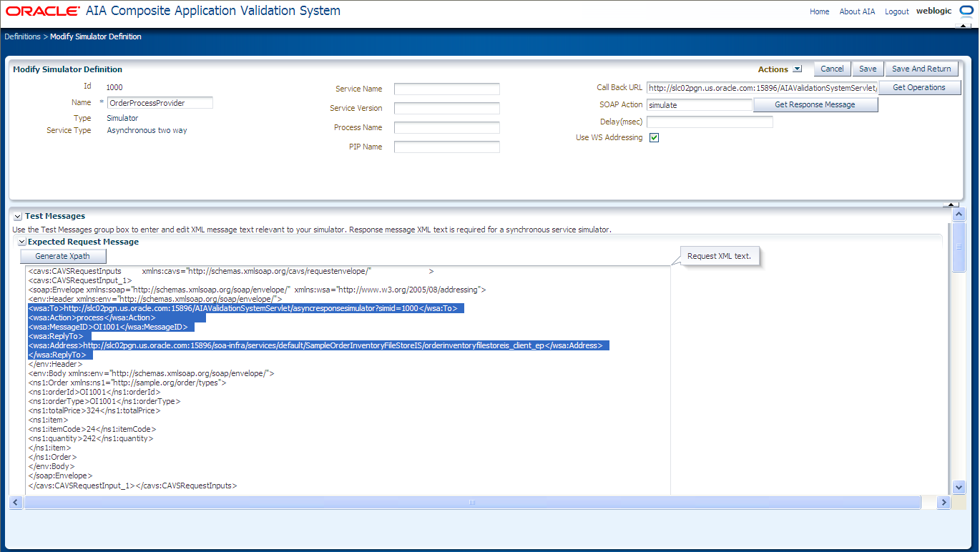Collapse the Test Messages section
The width and height of the screenshot is (980, 552).
[x=18, y=216]
